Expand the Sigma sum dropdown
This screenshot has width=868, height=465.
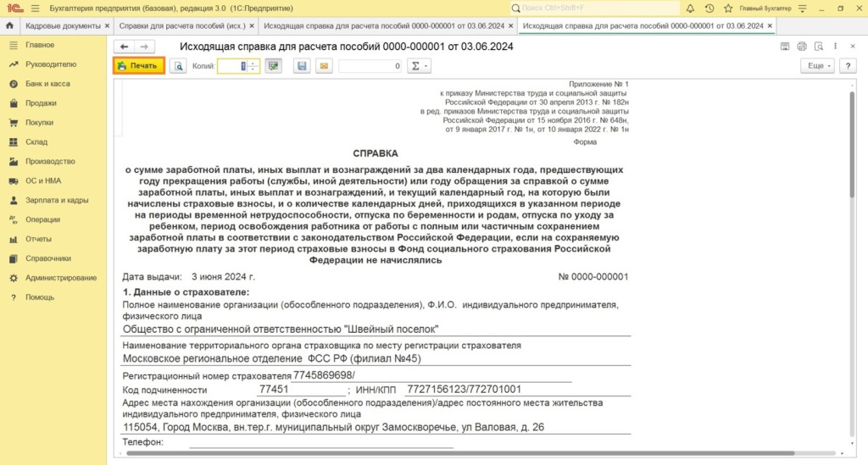tap(419, 66)
